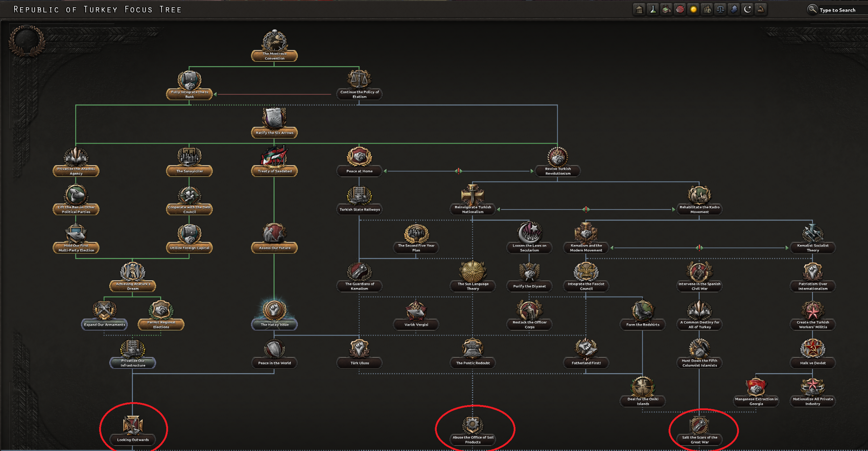Screen dimensions: 868x451
Task: Click Abuse the Office of Soil Products
Action: point(472,429)
